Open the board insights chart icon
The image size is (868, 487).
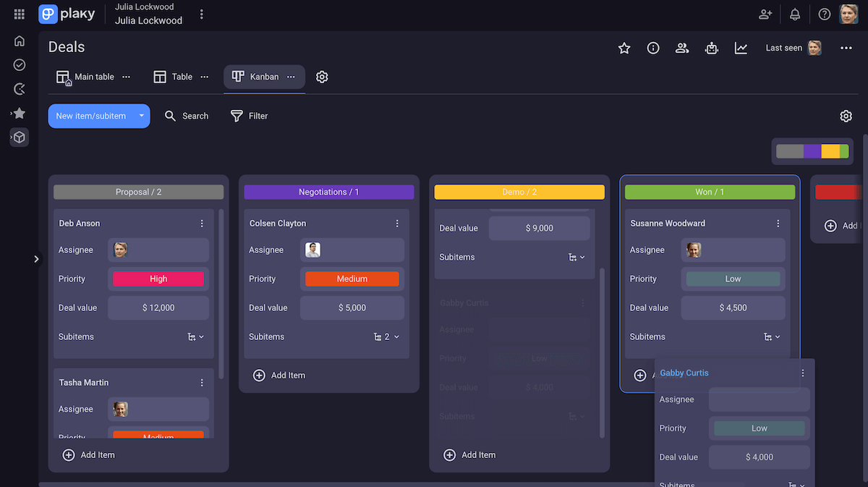click(x=740, y=48)
